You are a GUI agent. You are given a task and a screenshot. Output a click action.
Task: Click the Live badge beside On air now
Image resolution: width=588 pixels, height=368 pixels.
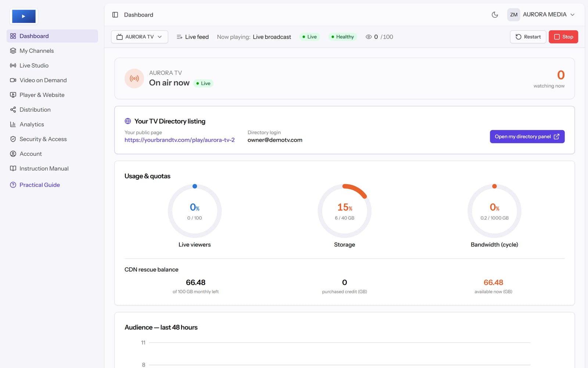click(203, 84)
